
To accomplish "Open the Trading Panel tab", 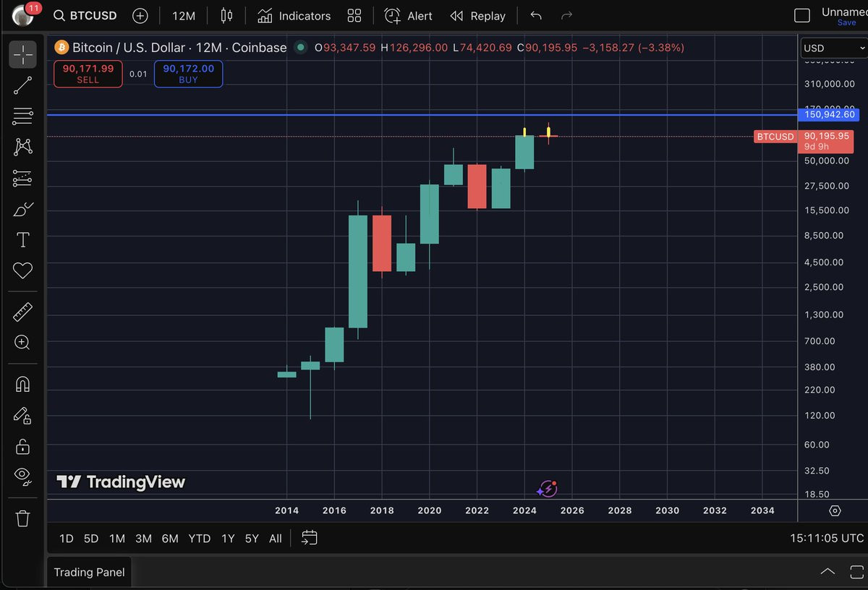I will [89, 572].
